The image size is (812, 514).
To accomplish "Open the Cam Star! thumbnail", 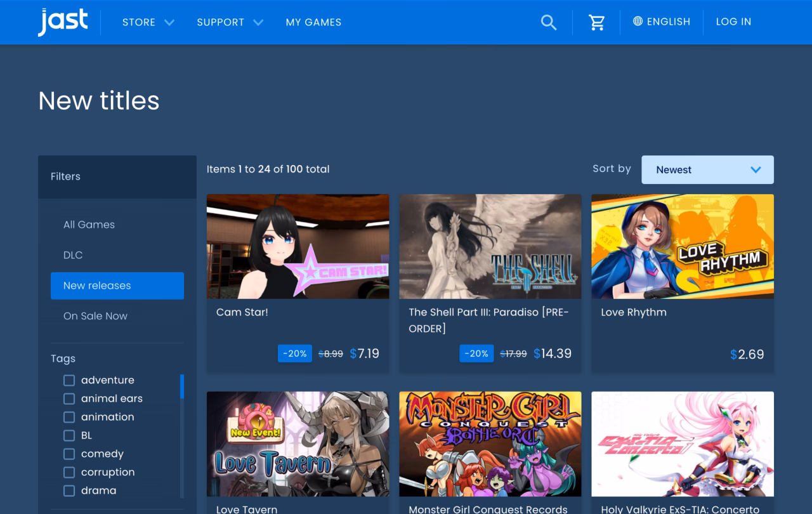I will 298,246.
